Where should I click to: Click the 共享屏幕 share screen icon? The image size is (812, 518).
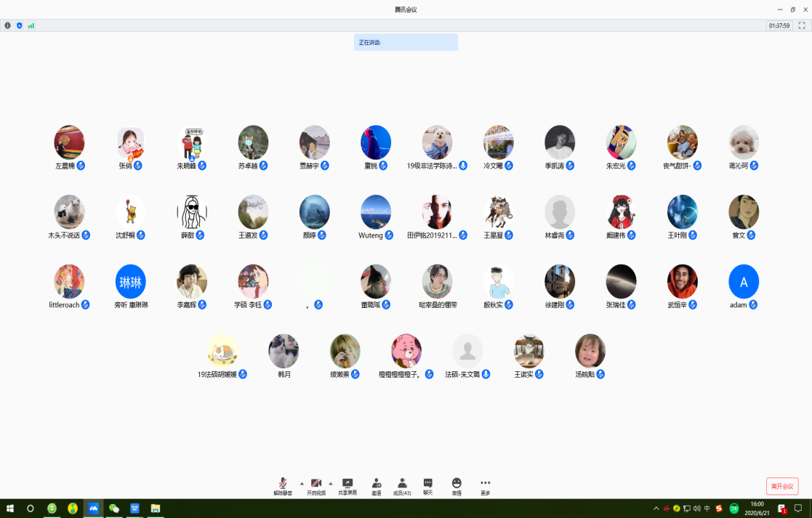tap(347, 485)
